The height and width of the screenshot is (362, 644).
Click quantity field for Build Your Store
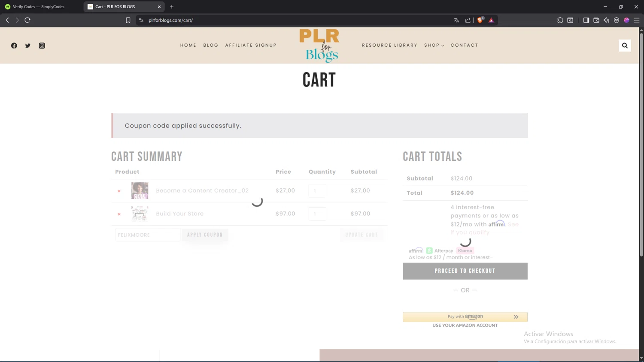[x=317, y=214]
